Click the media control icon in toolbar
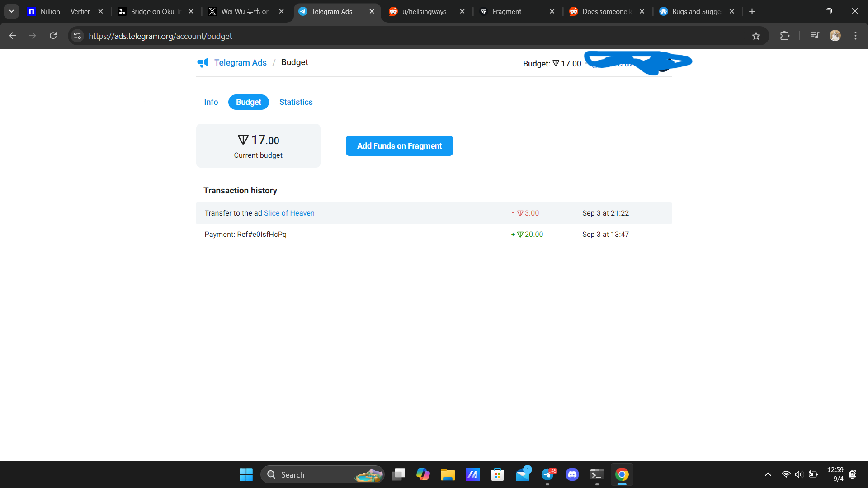The width and height of the screenshot is (868, 488). (815, 36)
